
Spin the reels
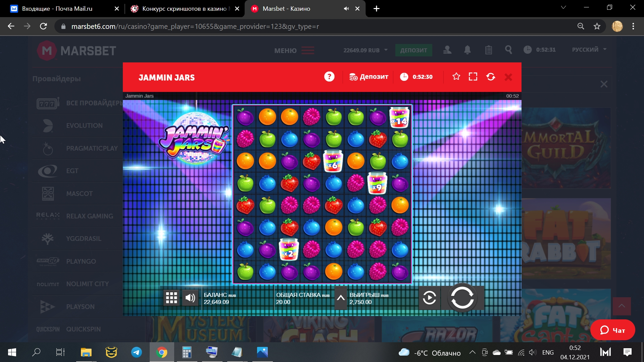[x=462, y=298]
